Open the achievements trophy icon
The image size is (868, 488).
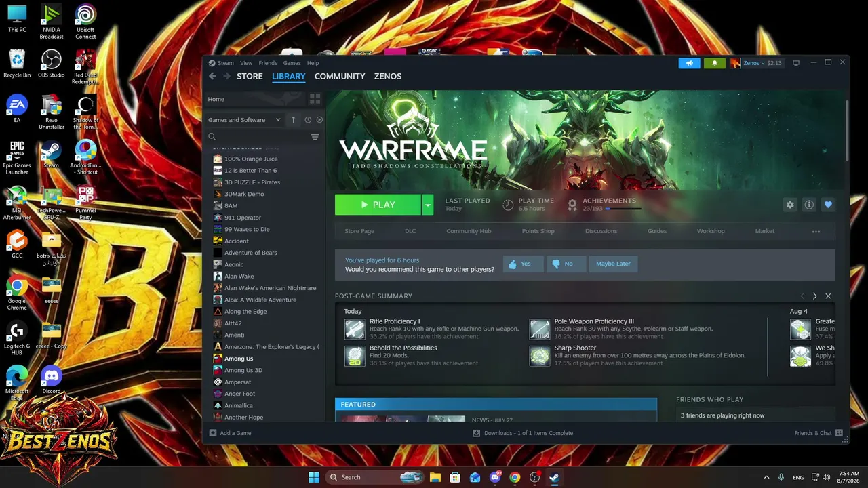tap(572, 205)
